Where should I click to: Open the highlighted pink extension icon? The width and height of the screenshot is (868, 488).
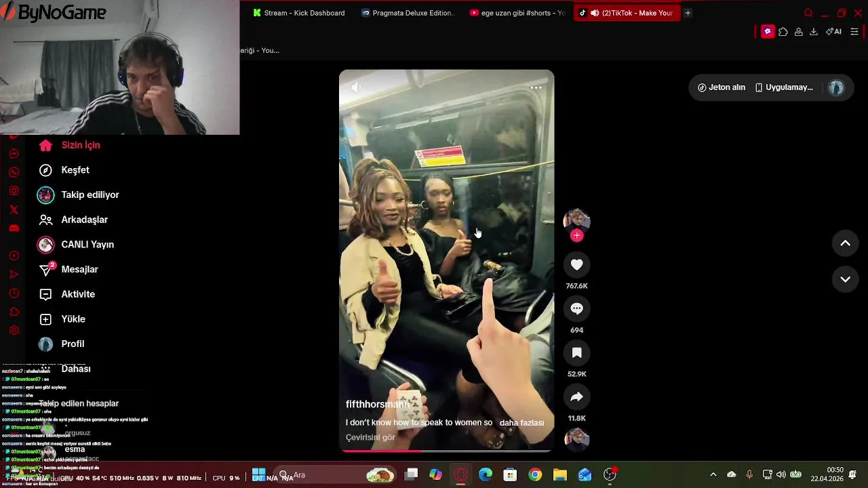[x=768, y=31]
